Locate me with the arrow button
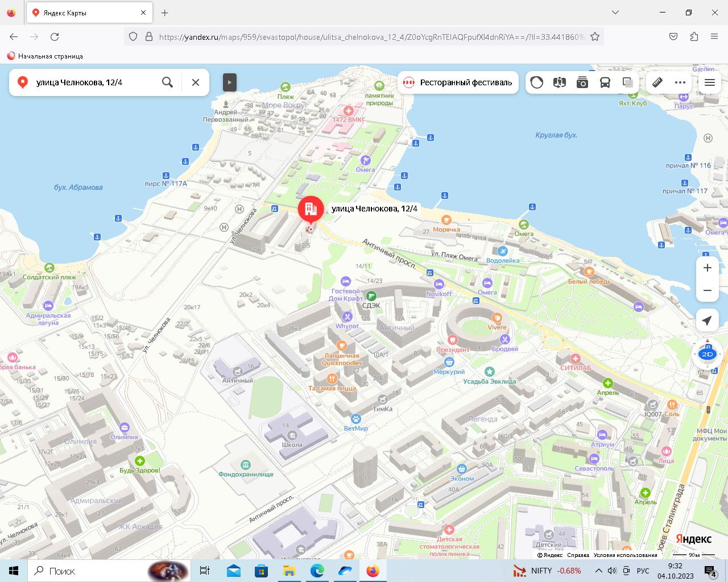728x582 pixels. (x=707, y=321)
